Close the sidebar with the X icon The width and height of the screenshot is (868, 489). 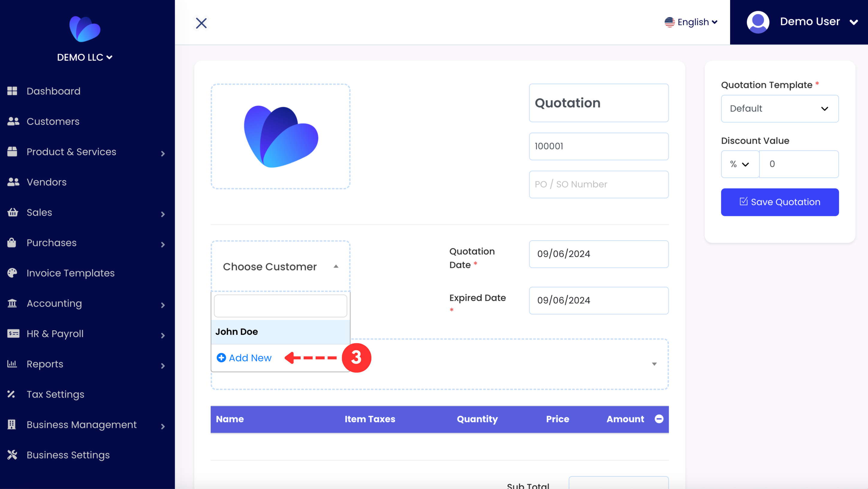(x=201, y=23)
